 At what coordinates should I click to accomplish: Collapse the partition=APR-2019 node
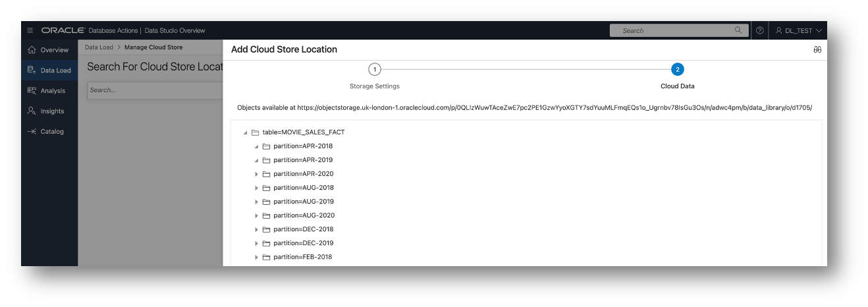pyautogui.click(x=256, y=160)
